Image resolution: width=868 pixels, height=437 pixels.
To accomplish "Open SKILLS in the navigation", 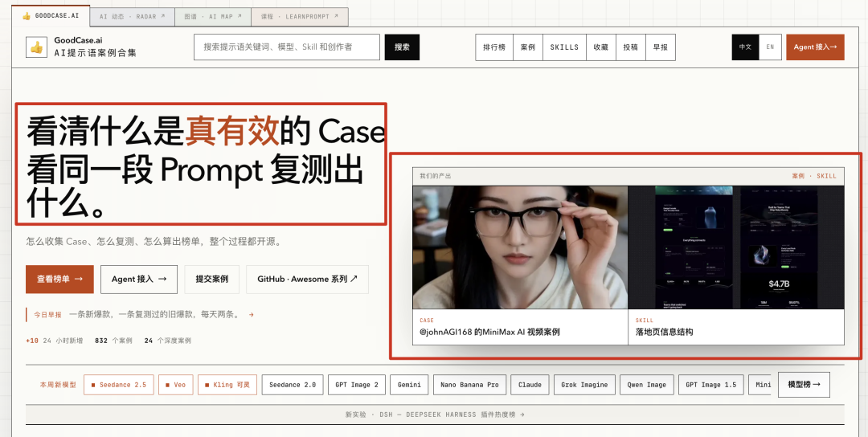I will pyautogui.click(x=564, y=47).
